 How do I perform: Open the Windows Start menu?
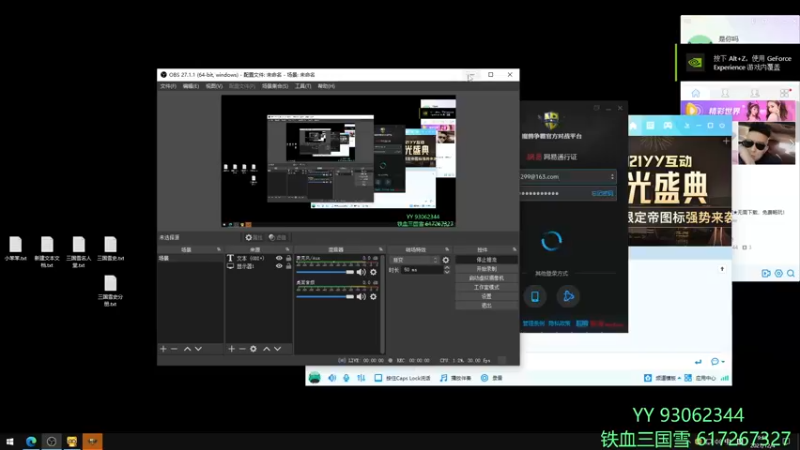[10, 441]
